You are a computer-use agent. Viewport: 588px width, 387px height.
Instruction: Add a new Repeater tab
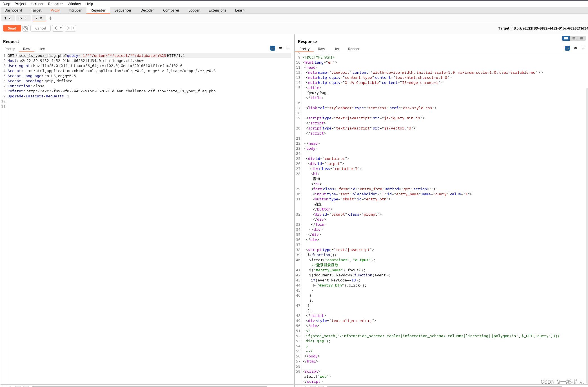(x=51, y=18)
